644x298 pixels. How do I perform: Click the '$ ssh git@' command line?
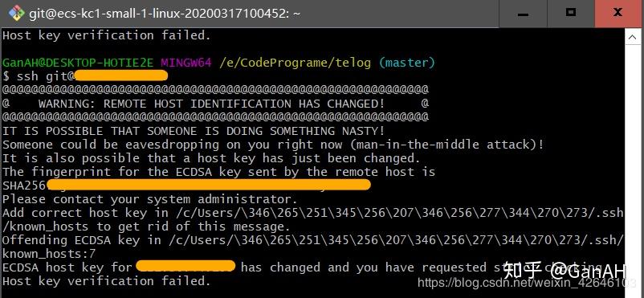click(85, 76)
